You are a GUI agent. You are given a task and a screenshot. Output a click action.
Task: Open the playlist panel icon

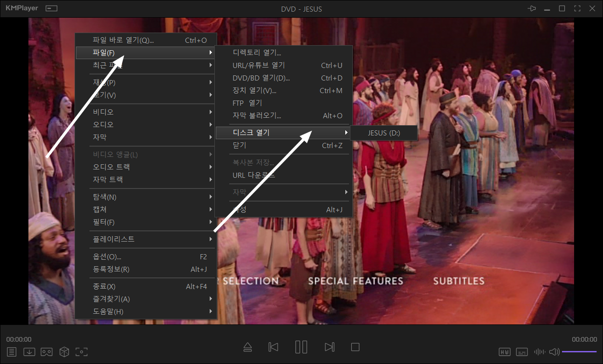[x=12, y=352]
